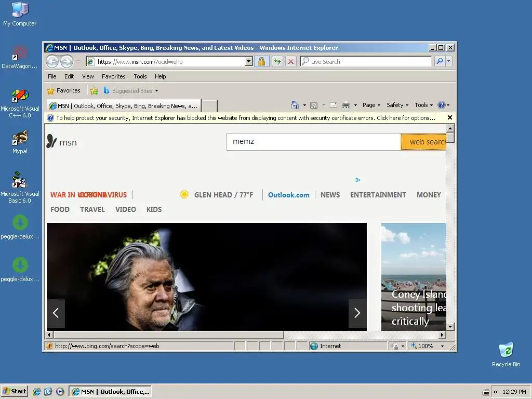
Task: Go to MONEY section
Action: [x=429, y=195]
